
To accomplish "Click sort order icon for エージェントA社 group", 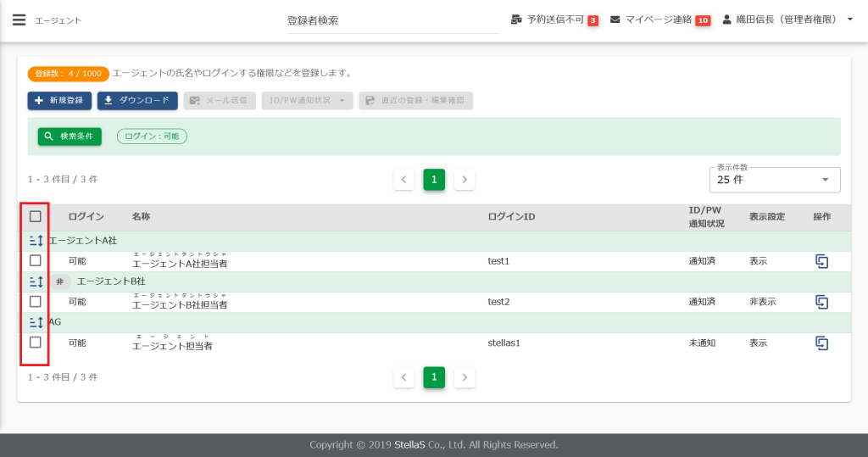I will point(36,241).
